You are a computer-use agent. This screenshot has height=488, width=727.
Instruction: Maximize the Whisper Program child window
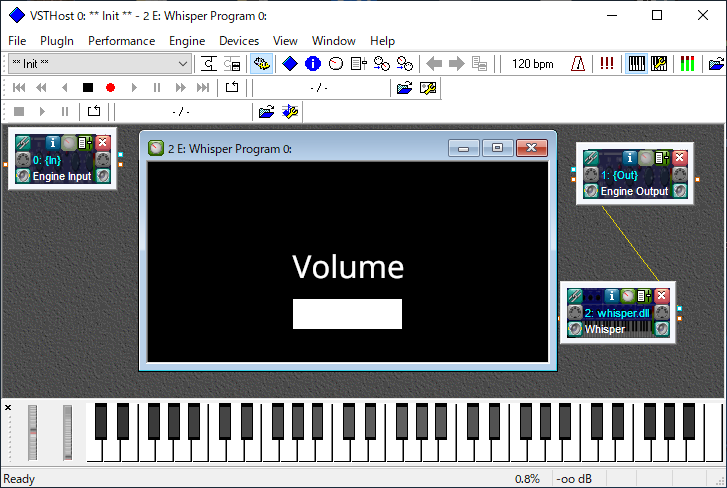pos(497,148)
